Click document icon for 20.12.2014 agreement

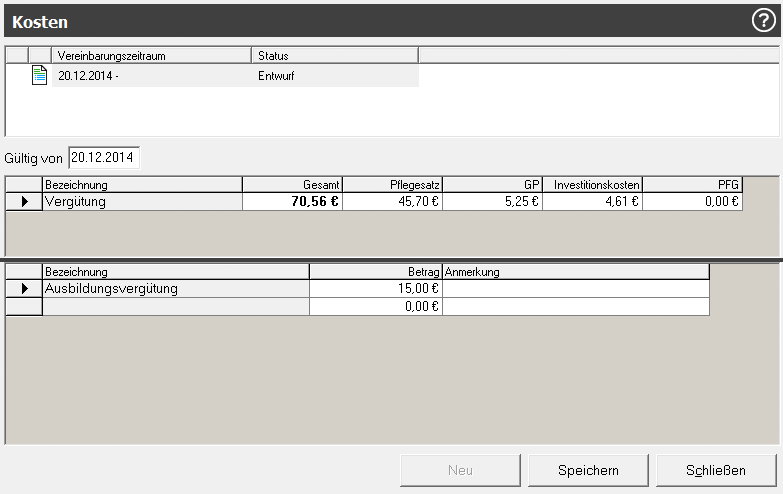coord(40,75)
